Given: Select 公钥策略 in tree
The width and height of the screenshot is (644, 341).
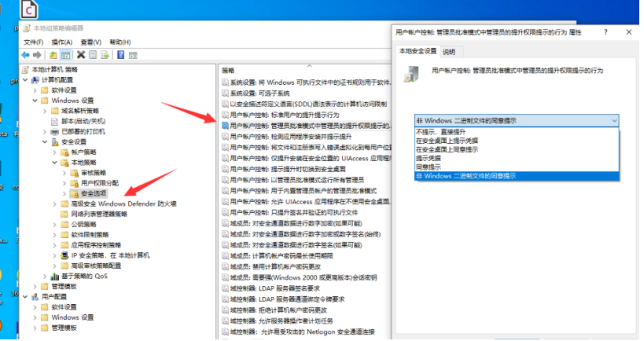Looking at the screenshot, I should (84, 225).
